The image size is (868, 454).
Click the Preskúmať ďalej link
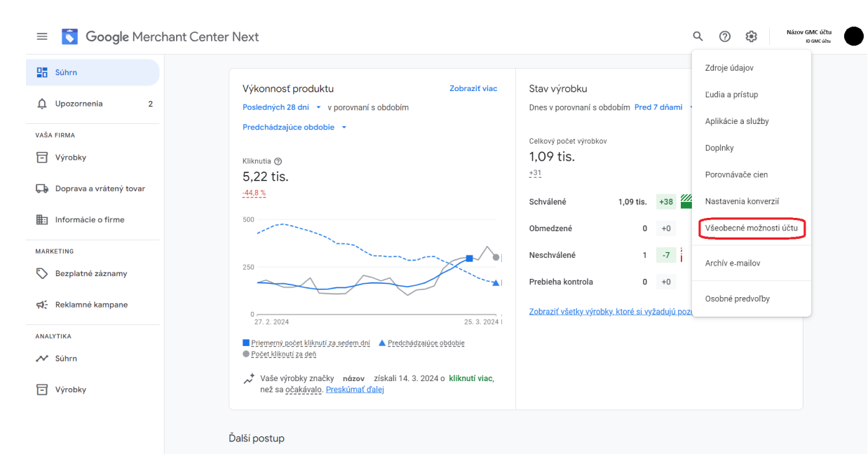point(355,390)
